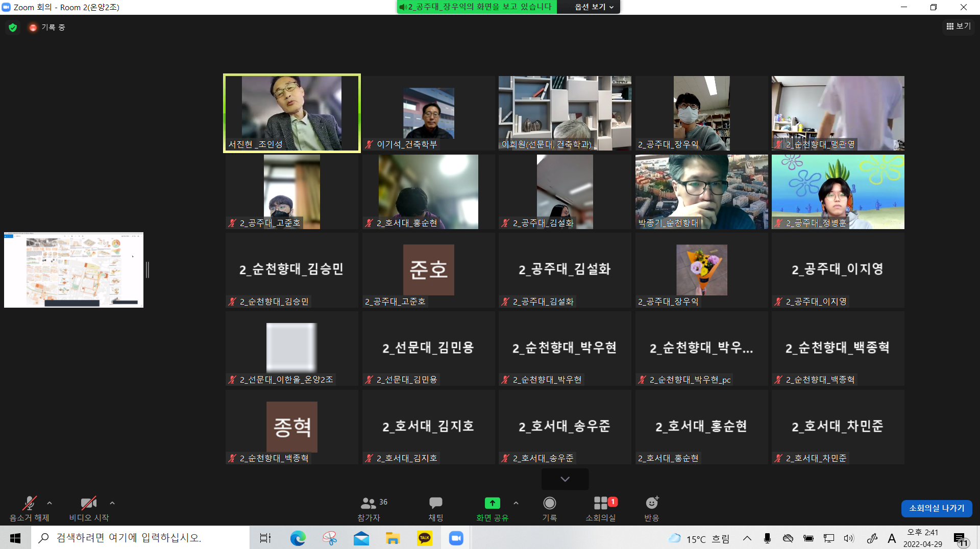Click the leave breakout room button

[x=936, y=508]
